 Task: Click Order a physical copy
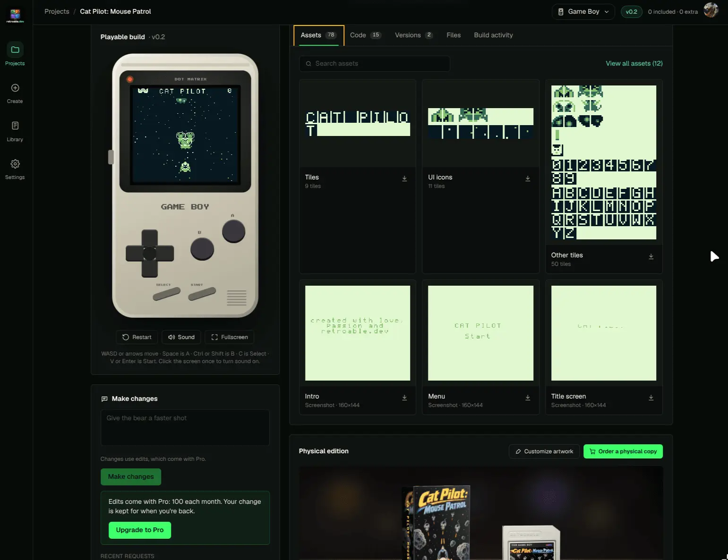pos(623,451)
